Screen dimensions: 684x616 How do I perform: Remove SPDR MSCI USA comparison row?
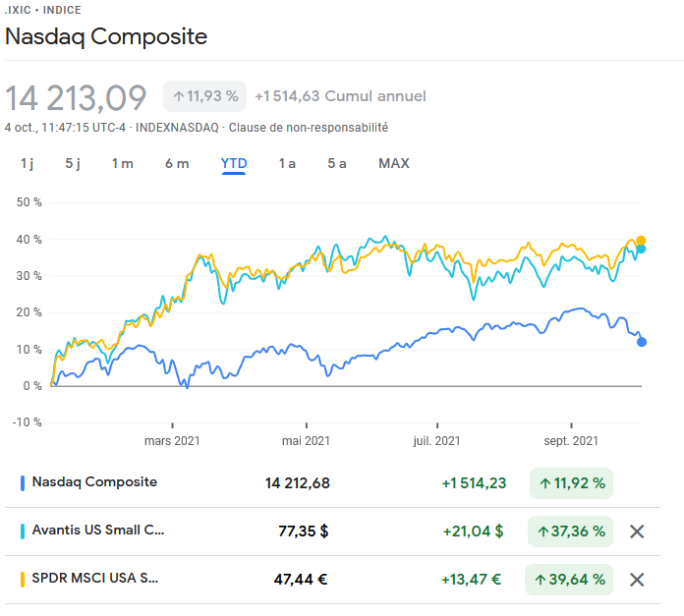637,580
